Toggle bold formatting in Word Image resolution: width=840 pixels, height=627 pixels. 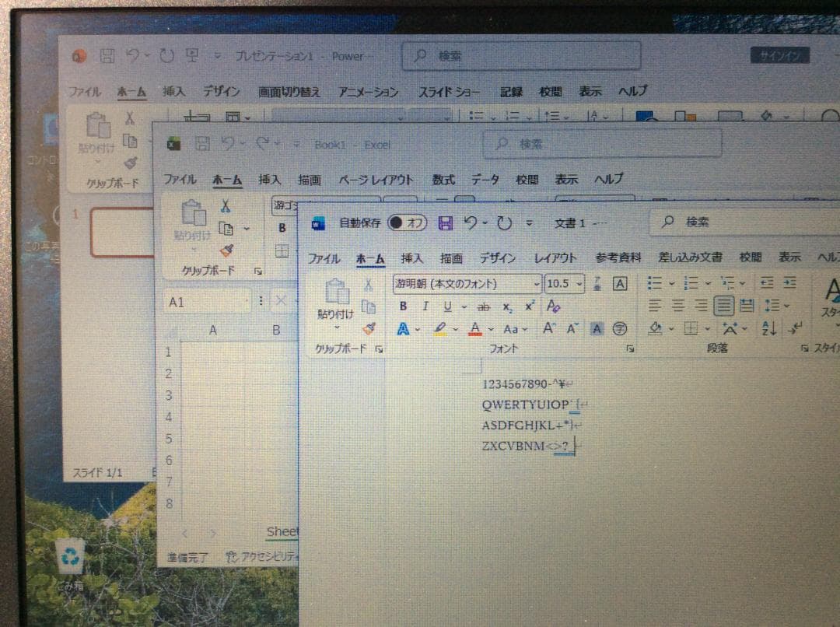click(403, 306)
